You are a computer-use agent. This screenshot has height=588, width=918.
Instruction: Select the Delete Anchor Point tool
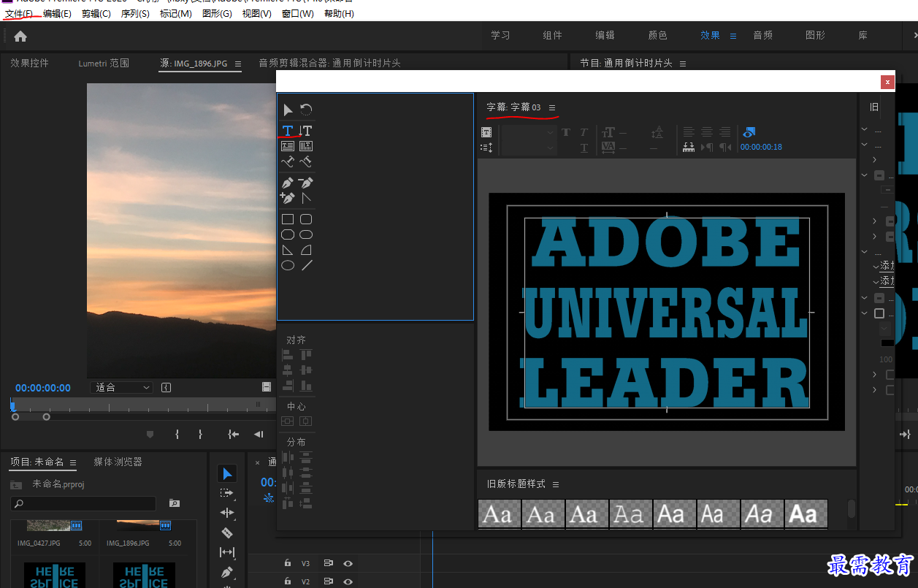[x=306, y=183]
